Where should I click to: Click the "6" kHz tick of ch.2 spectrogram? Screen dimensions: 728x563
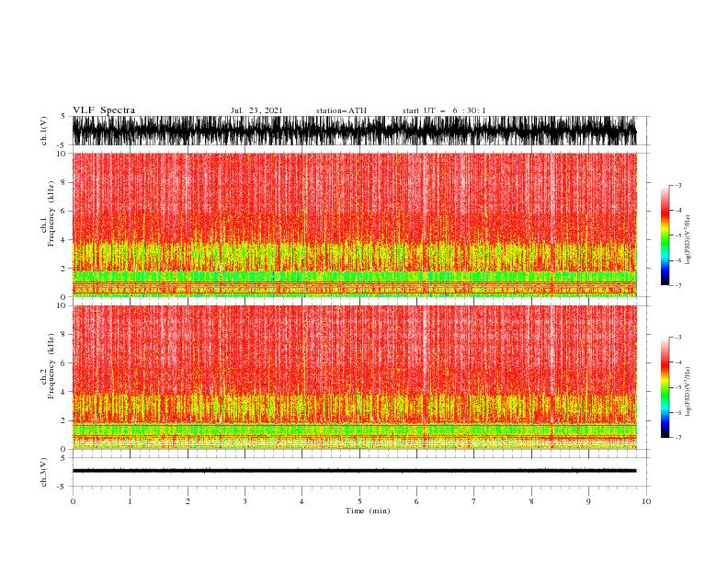(x=63, y=363)
